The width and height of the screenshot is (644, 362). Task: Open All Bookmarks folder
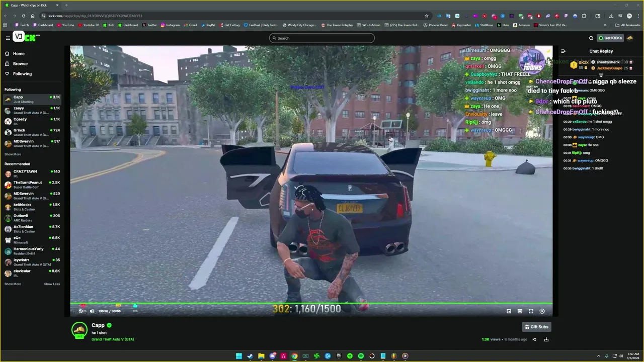pyautogui.click(x=628, y=25)
